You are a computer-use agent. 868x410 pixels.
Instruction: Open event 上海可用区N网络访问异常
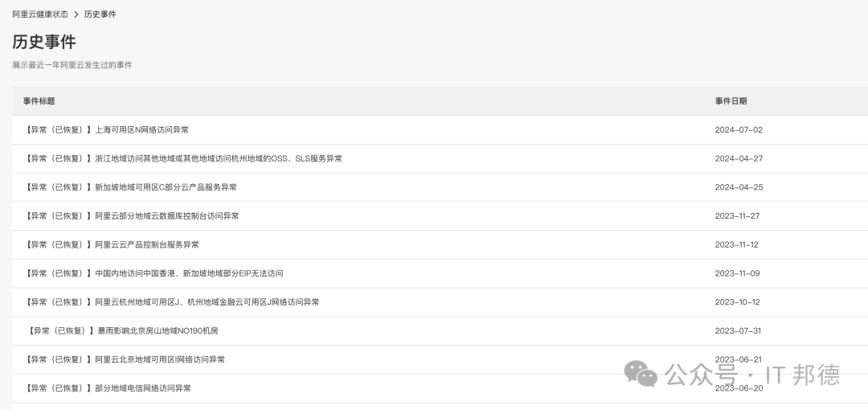[x=106, y=129]
